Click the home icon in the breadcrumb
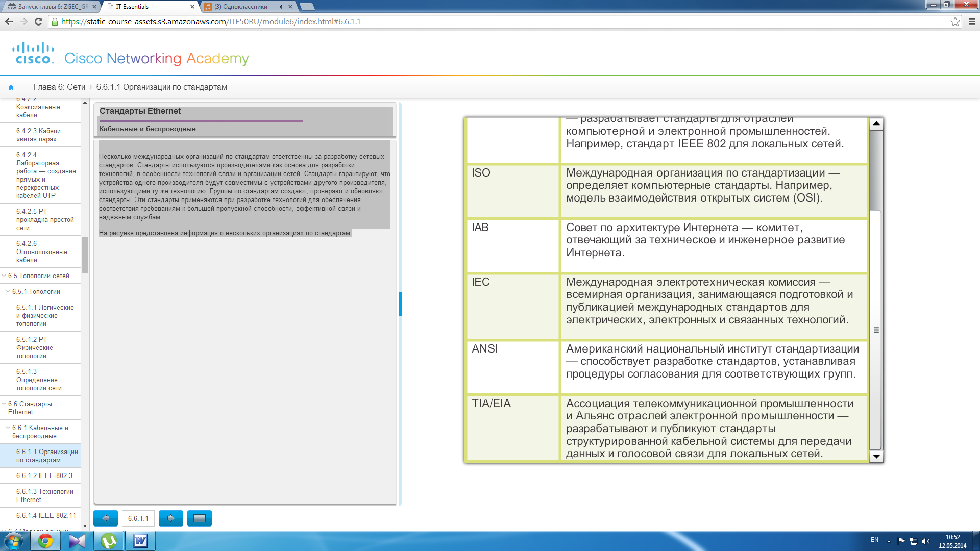Viewport: 980px width, 551px height. tap(11, 87)
